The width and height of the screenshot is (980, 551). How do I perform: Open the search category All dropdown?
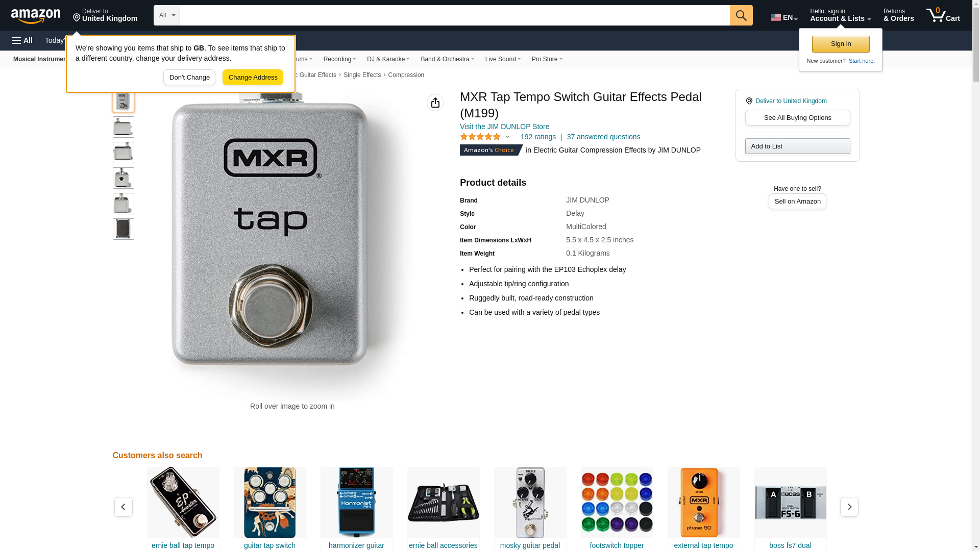[166, 15]
